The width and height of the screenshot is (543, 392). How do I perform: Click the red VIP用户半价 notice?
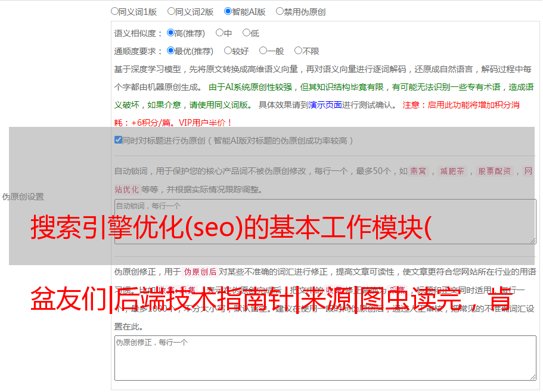205,123
